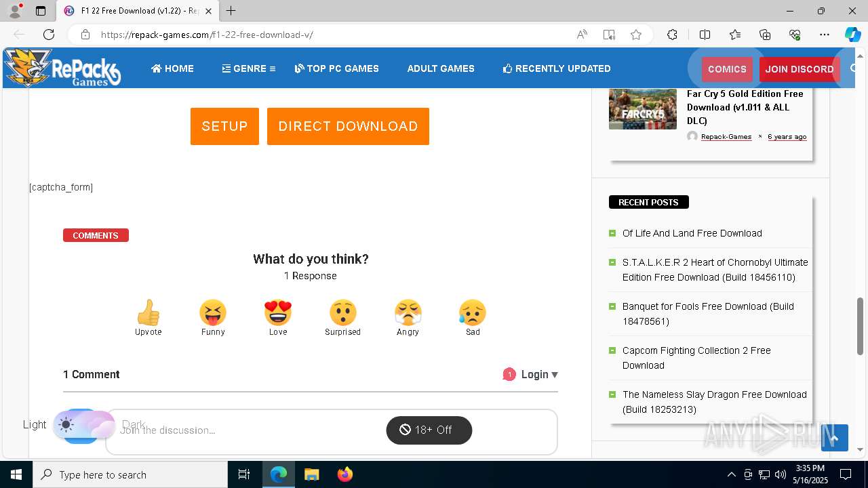The width and height of the screenshot is (868, 488).
Task: Click the red notification badge beside Login
Action: (509, 374)
